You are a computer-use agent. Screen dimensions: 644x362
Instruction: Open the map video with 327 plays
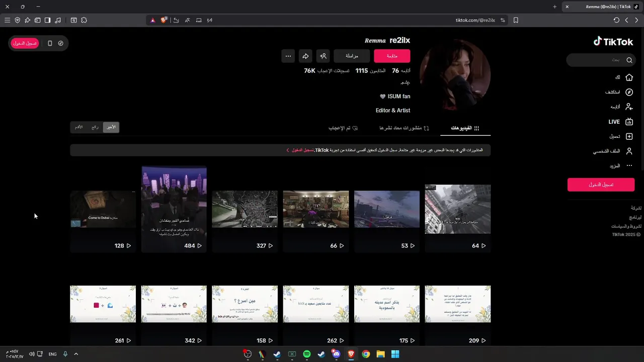[245, 209]
